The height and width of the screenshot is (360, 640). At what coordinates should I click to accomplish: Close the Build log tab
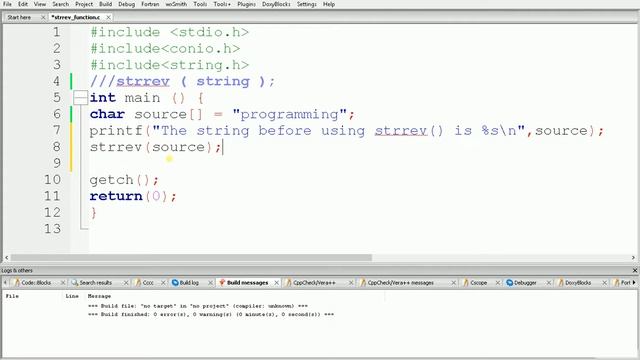[x=211, y=282]
